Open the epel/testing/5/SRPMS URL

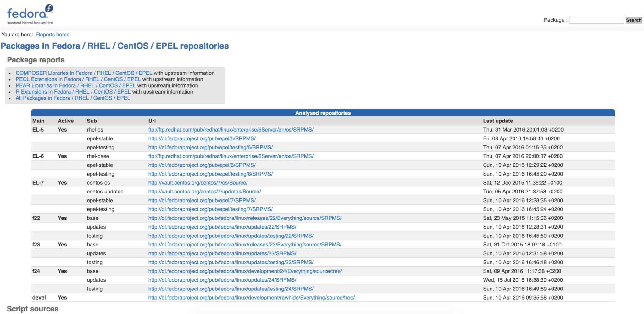210,147
